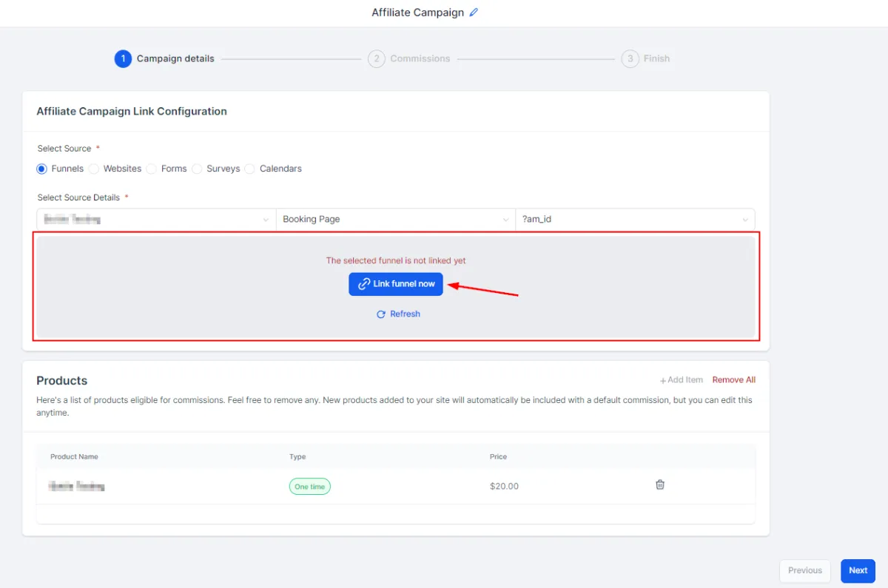888x588 pixels.
Task: Select the Calendars radio button
Action: coord(249,169)
